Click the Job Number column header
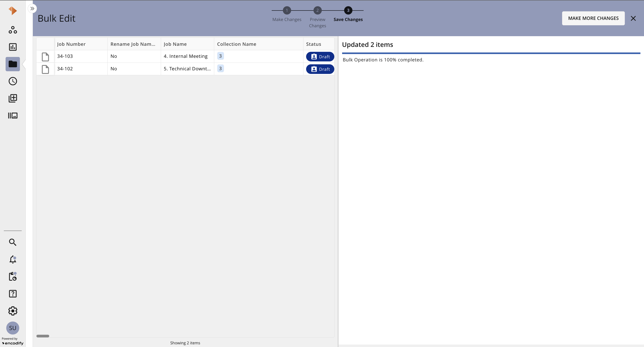 click(81, 44)
